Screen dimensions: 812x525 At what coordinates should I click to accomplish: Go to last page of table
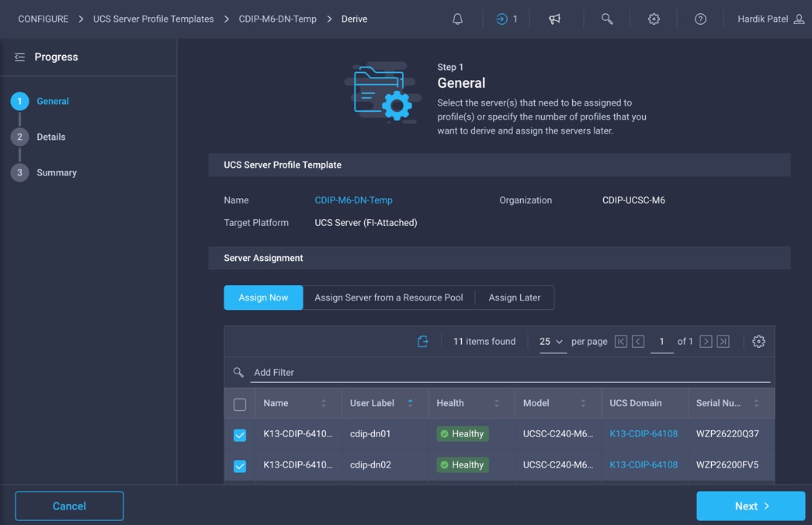pos(724,342)
